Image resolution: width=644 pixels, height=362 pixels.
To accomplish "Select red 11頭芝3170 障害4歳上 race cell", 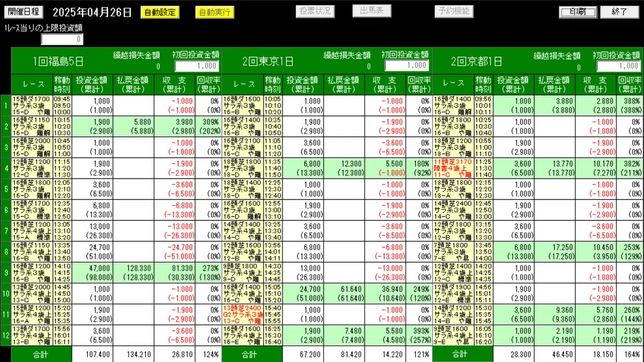I will (453, 168).
